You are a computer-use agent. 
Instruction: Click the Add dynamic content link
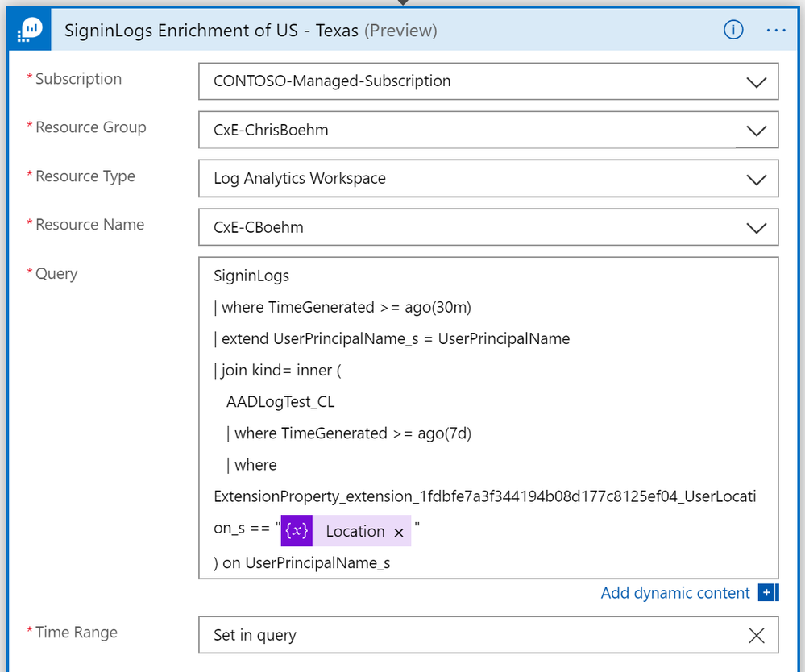(x=675, y=593)
